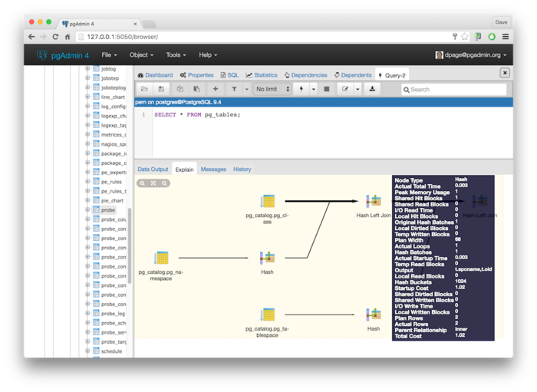Expand the line_chart tree node
The image size is (537, 392).
[87, 97]
